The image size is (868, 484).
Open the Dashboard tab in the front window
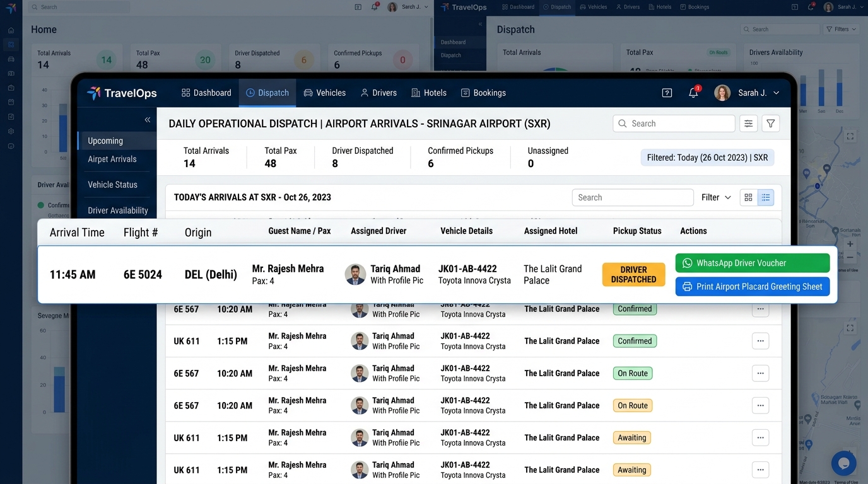click(x=206, y=93)
